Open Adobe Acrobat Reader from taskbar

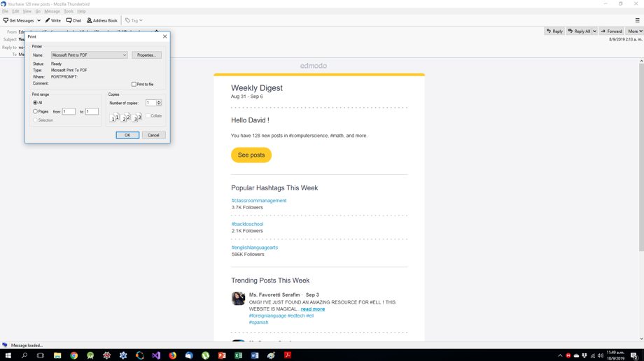[x=288, y=355]
